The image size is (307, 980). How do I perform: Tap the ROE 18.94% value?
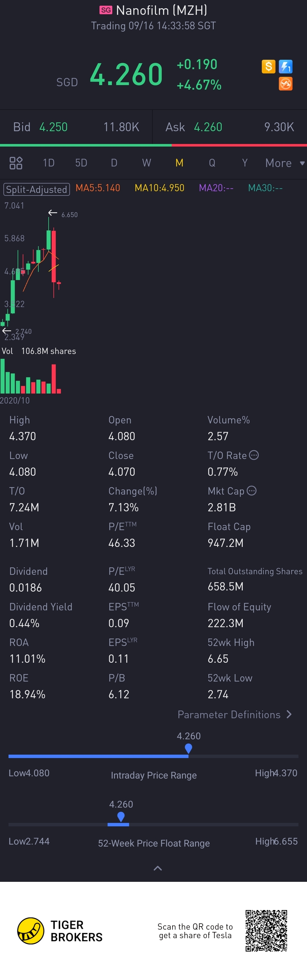point(27,694)
